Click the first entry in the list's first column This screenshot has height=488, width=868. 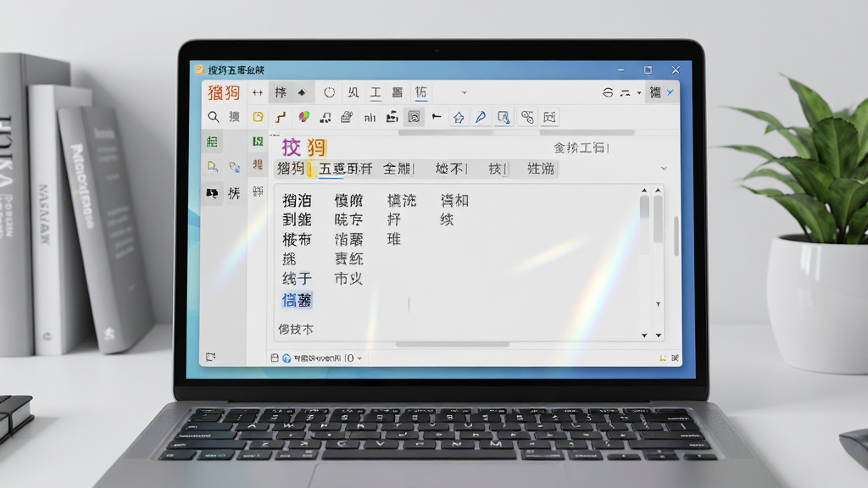pos(298,200)
